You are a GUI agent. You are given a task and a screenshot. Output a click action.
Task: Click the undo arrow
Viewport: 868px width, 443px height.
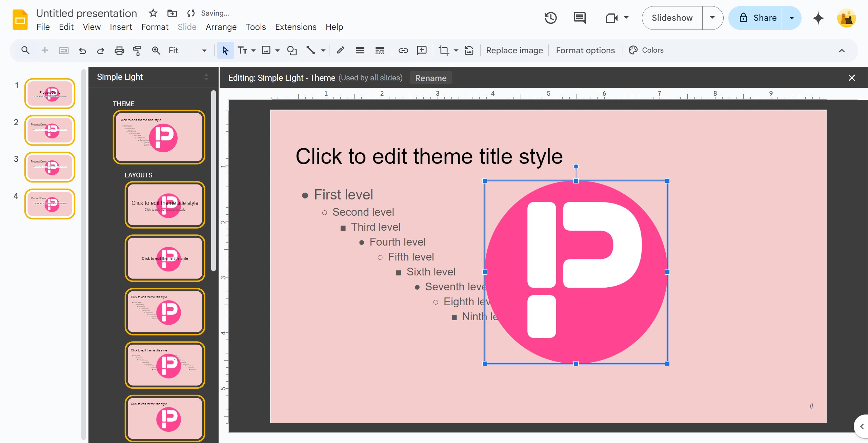pos(82,51)
